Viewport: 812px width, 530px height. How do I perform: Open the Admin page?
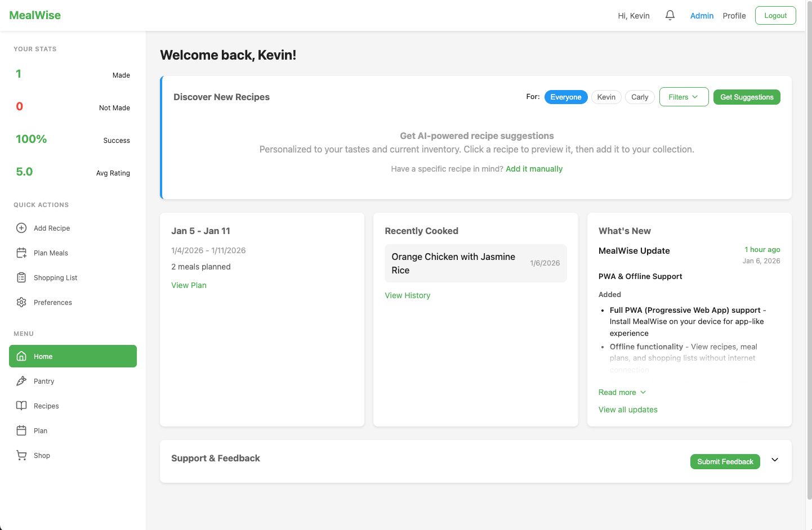coord(702,15)
